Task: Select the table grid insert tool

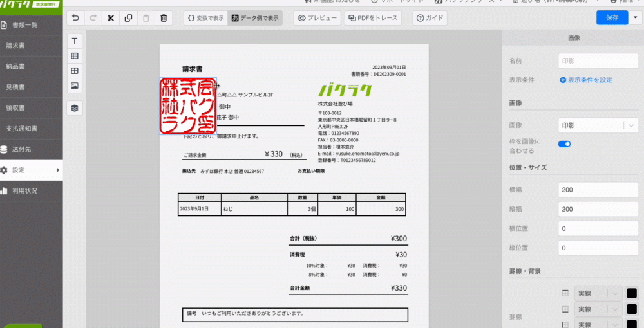Action: (x=74, y=71)
